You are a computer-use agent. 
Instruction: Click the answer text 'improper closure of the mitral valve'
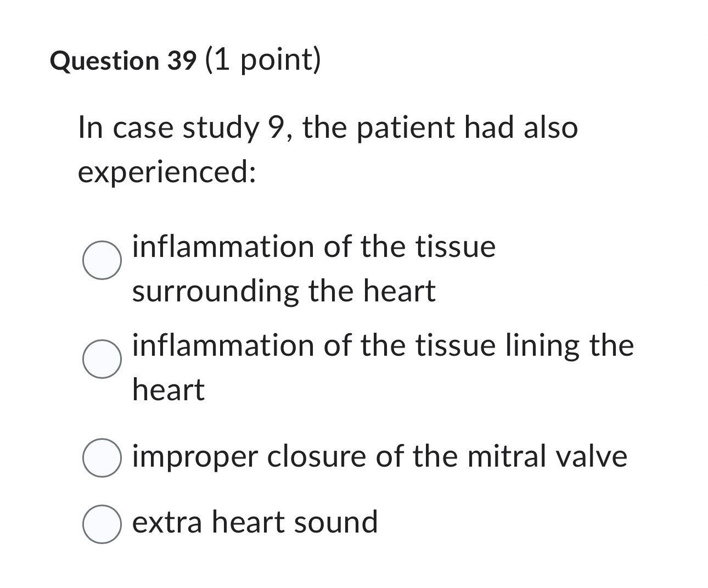click(x=379, y=456)
